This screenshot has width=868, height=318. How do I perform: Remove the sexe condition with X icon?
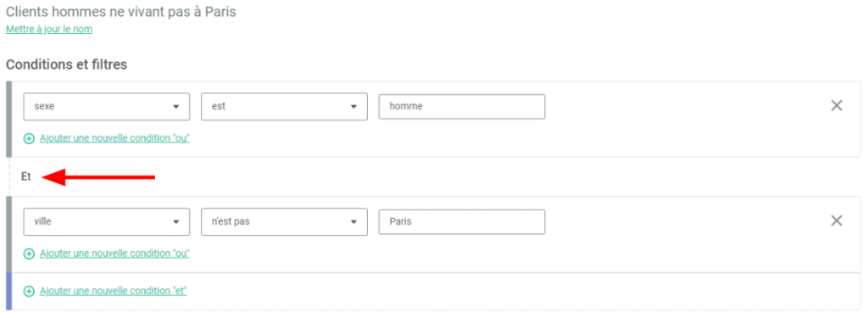tap(837, 106)
